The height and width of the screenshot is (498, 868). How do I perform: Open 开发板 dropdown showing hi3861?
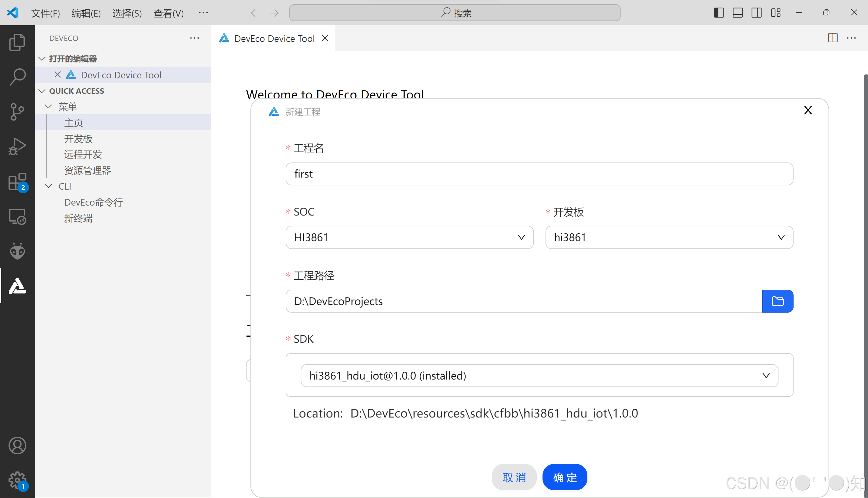pyautogui.click(x=669, y=237)
